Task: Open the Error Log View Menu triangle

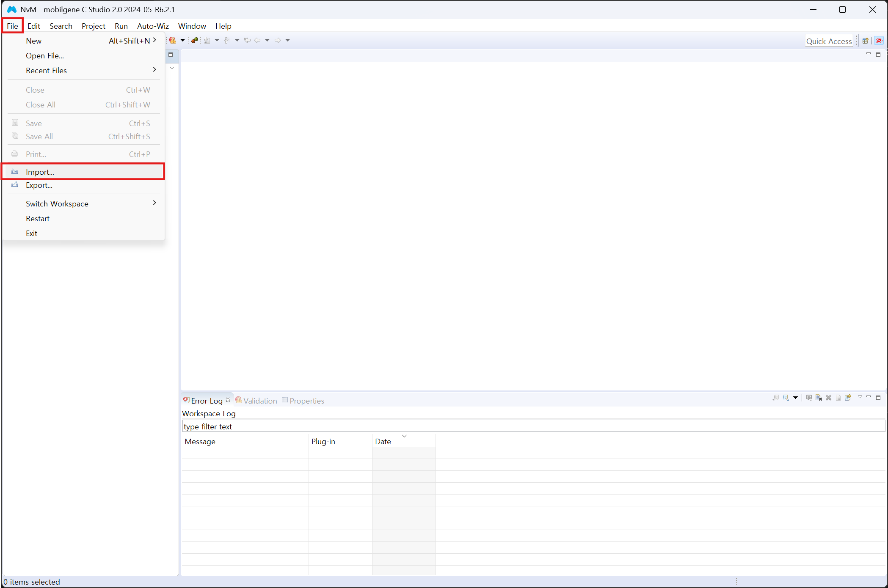Action: pos(860,397)
